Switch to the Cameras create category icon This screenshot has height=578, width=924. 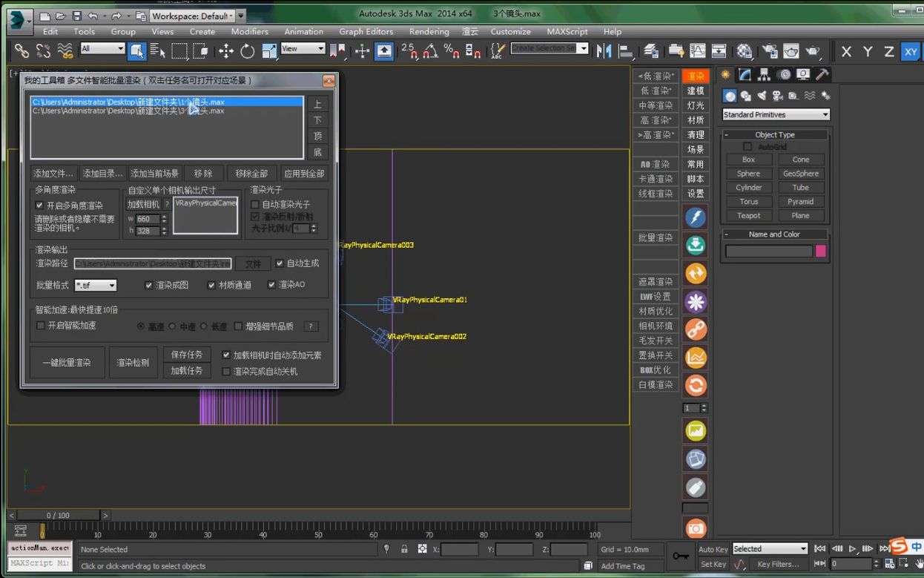(777, 96)
